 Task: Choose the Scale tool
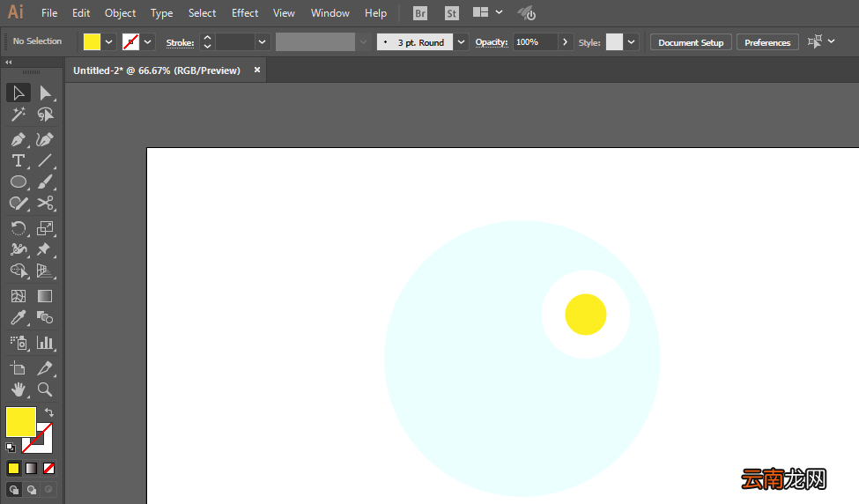[45, 228]
